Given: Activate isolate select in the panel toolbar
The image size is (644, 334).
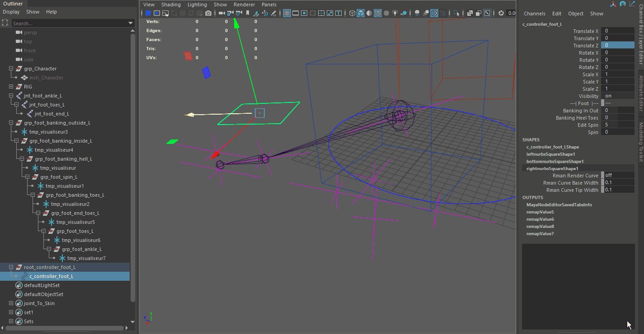Looking at the screenshot, I should [456, 13].
